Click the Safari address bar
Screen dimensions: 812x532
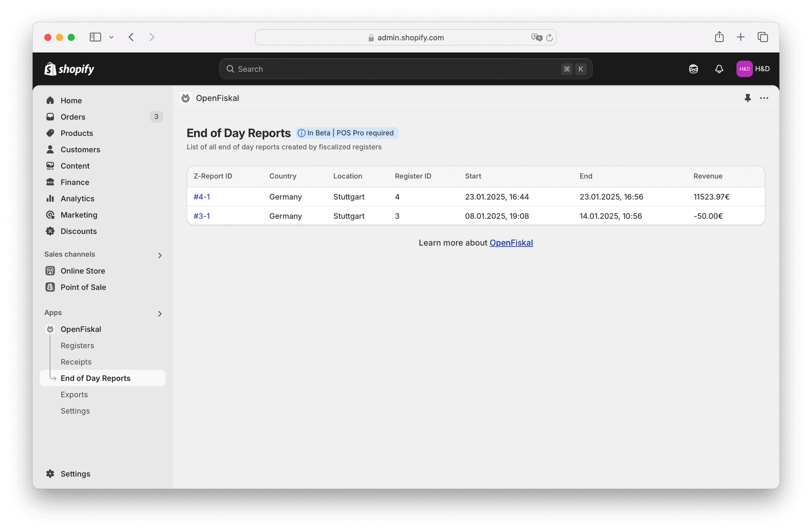click(406, 37)
